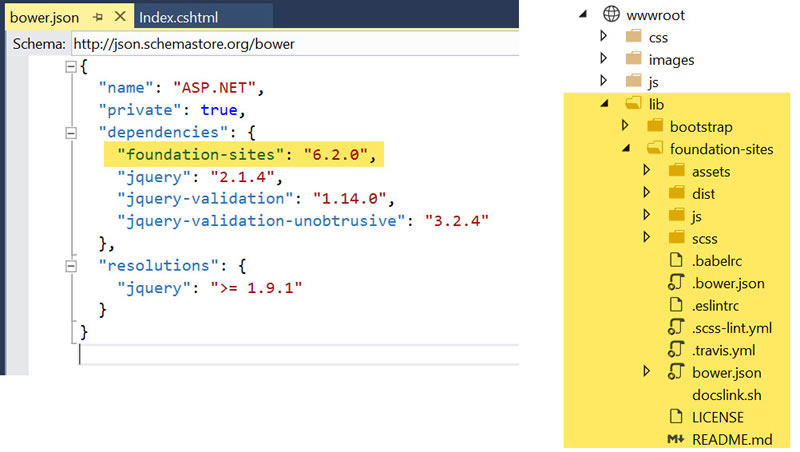800x452 pixels.
Task: Click the "jquery-validation-unobtrusive" key
Action: [x=261, y=221]
